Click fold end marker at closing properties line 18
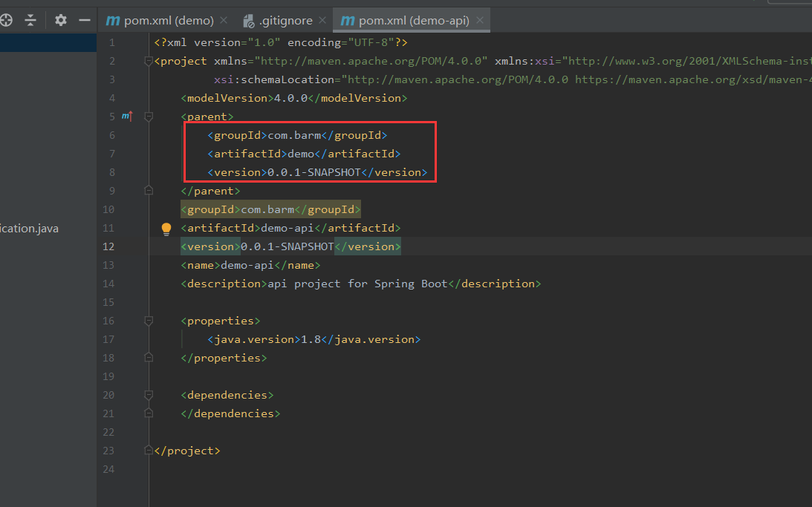 pyautogui.click(x=149, y=358)
